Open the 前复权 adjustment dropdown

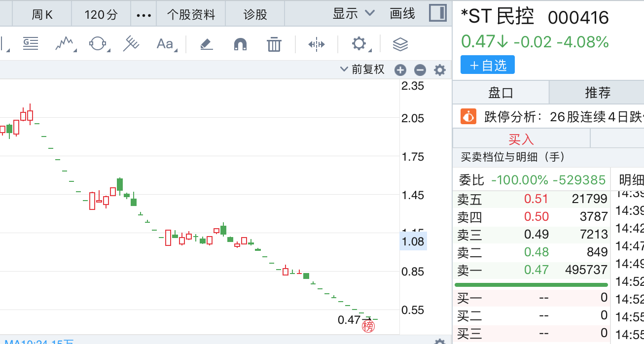pyautogui.click(x=362, y=69)
